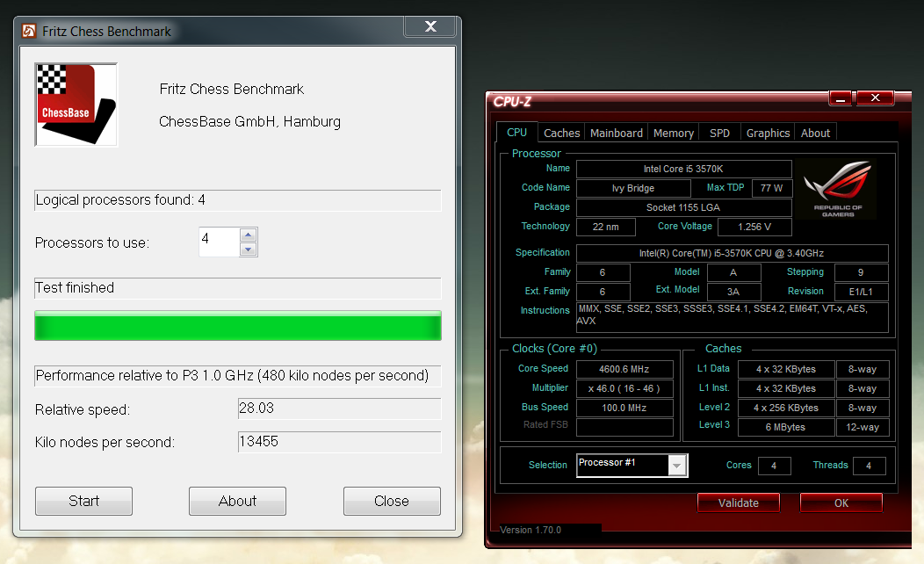The image size is (924, 564).
Task: Click the Threads count field showing 4
Action: [869, 466]
